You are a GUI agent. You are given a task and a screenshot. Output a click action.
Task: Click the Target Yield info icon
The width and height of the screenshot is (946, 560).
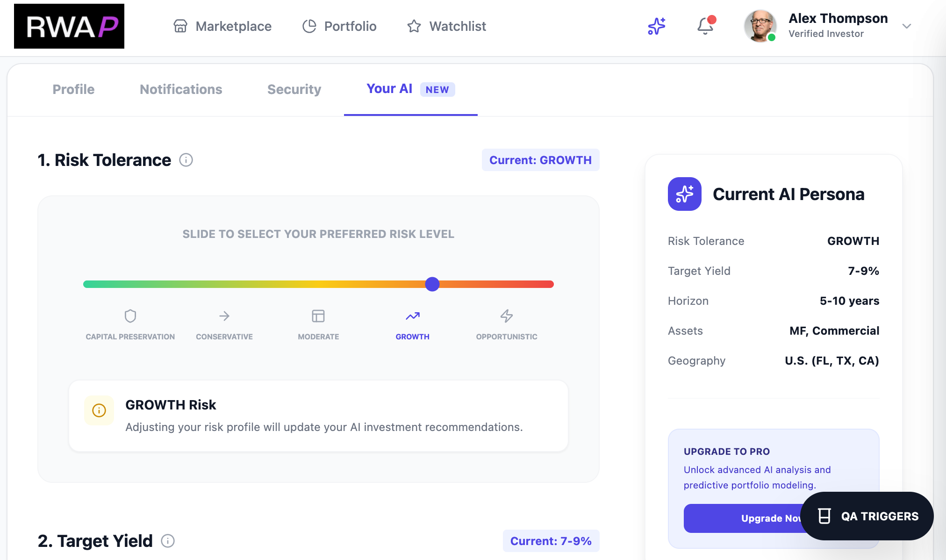168,541
